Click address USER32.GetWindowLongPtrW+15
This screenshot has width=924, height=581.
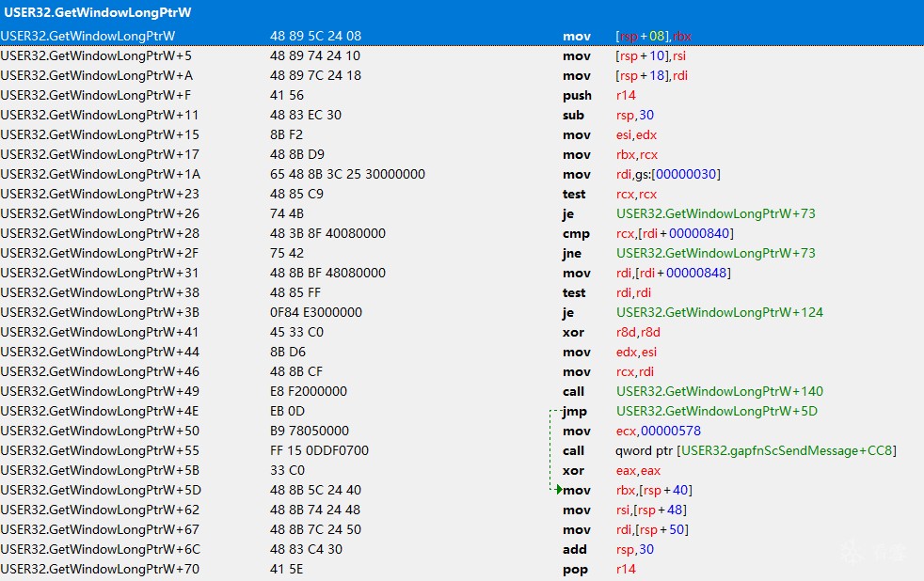coord(100,134)
